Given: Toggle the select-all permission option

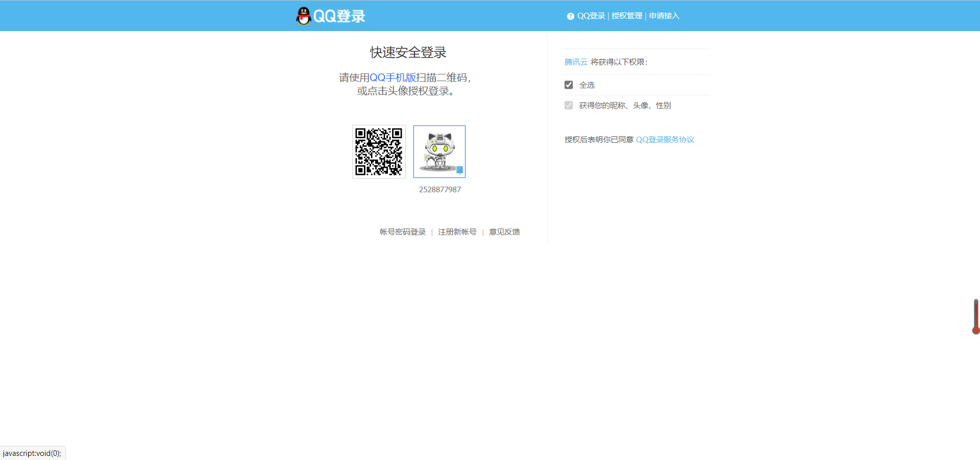Looking at the screenshot, I should click(x=569, y=85).
